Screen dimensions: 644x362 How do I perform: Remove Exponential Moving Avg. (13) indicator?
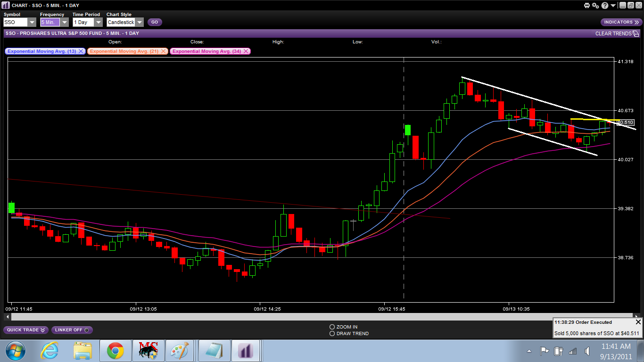(81, 51)
